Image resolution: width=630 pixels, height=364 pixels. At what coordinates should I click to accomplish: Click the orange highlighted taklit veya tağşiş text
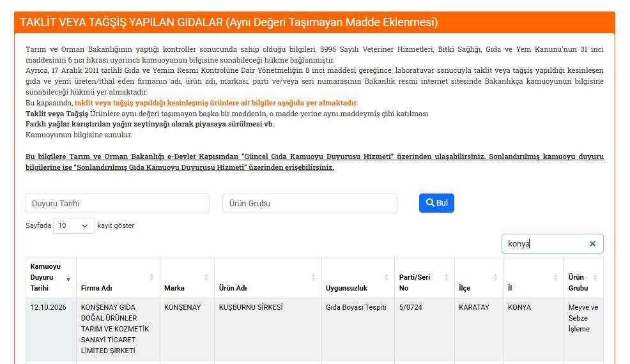216,103
